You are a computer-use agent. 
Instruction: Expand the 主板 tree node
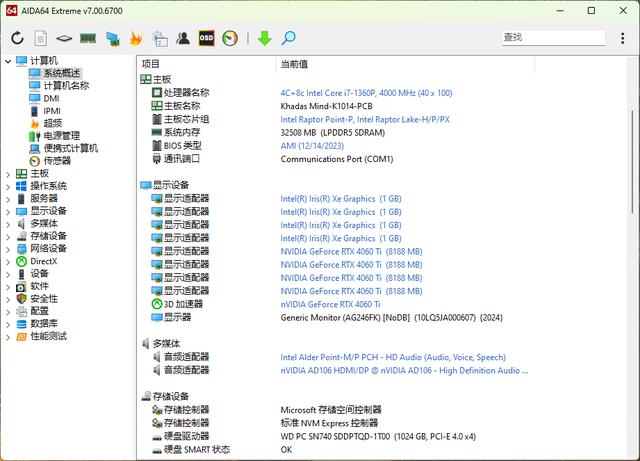[x=8, y=174]
